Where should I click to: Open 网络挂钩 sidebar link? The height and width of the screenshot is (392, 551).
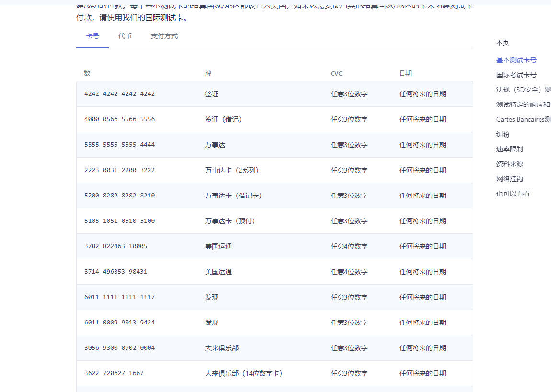(x=509, y=179)
